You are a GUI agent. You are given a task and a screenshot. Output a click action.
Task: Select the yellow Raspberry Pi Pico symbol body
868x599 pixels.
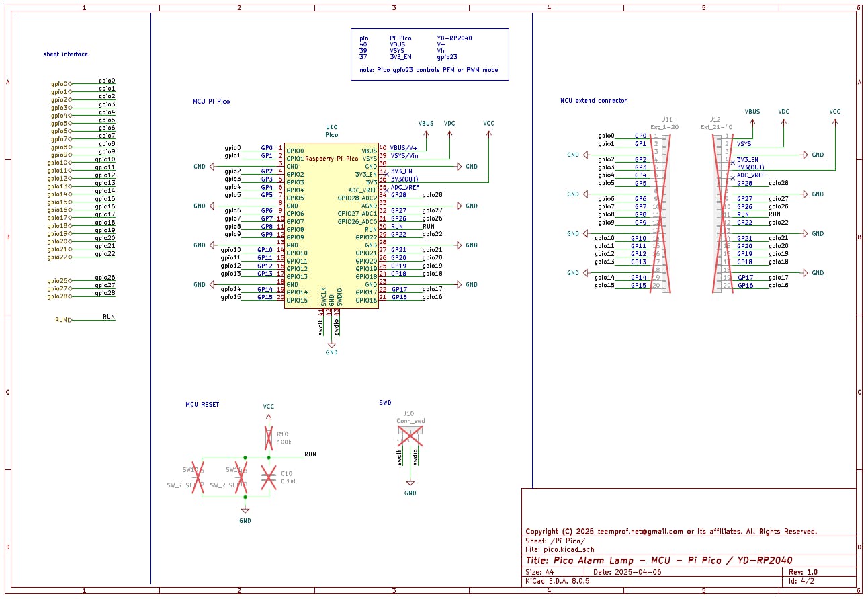click(331, 225)
